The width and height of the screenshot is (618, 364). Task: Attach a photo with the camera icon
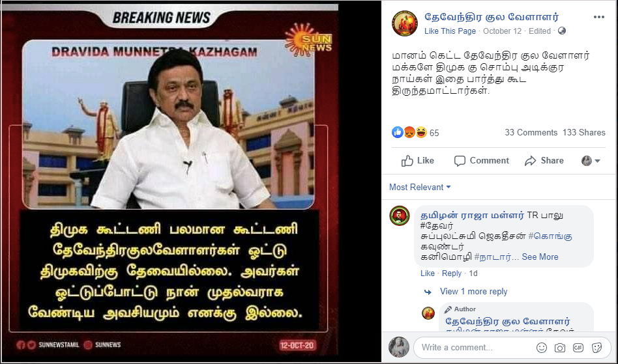[560, 348]
